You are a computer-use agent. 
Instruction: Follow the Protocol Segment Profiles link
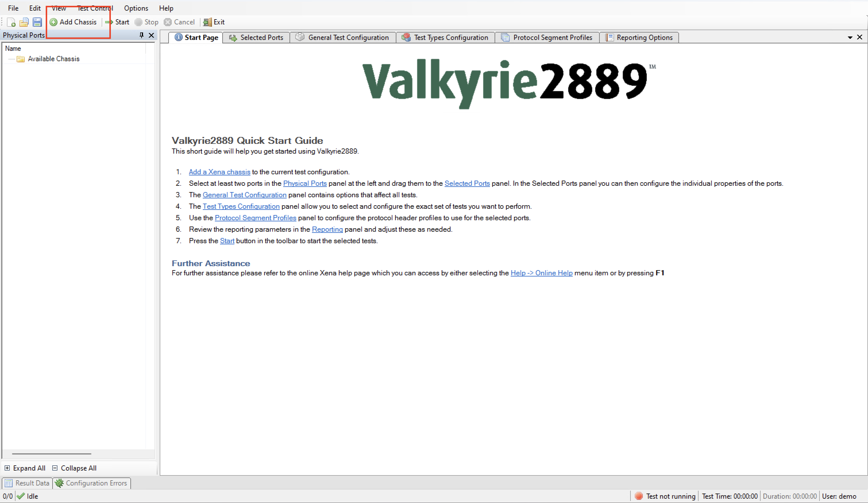coord(256,218)
